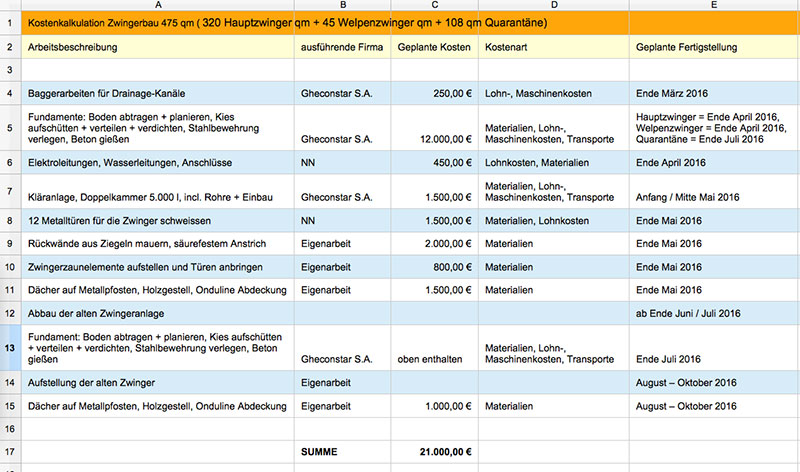Select 'Eigenarbeit' in row 11
Viewport: 800px width, 472px height.
tap(343, 290)
